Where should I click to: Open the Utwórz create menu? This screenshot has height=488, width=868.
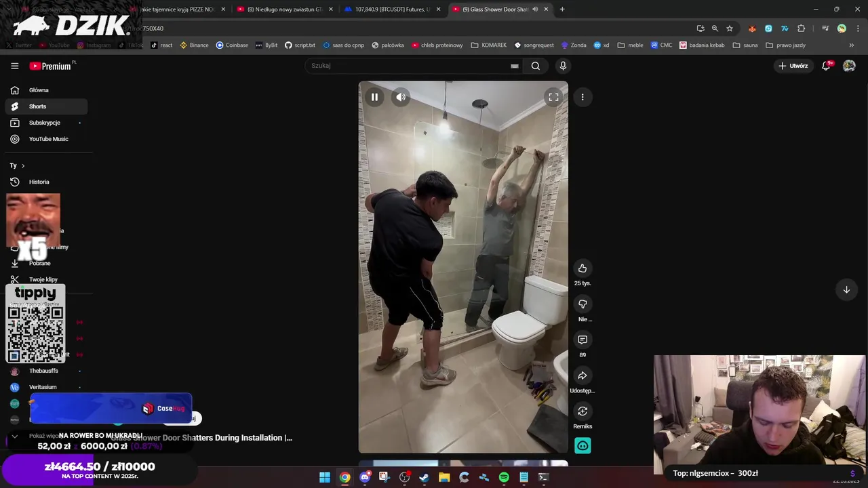(x=793, y=66)
